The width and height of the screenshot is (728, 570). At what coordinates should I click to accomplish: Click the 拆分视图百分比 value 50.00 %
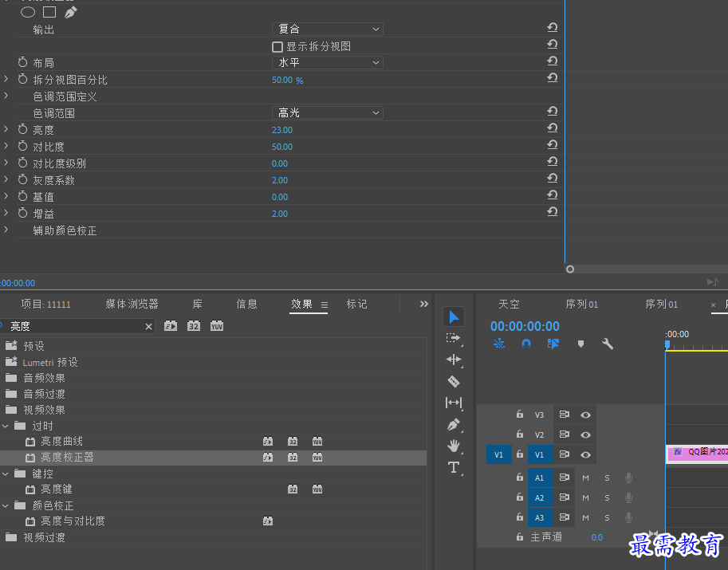point(287,80)
